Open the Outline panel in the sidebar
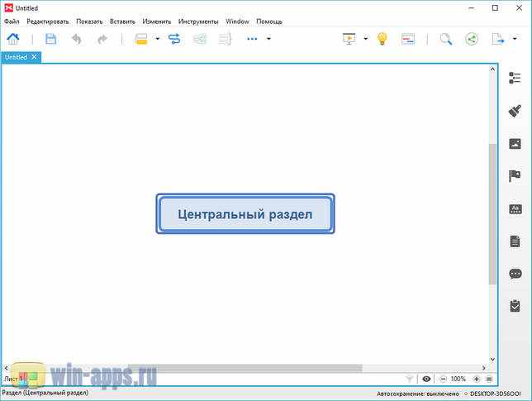 515,78
